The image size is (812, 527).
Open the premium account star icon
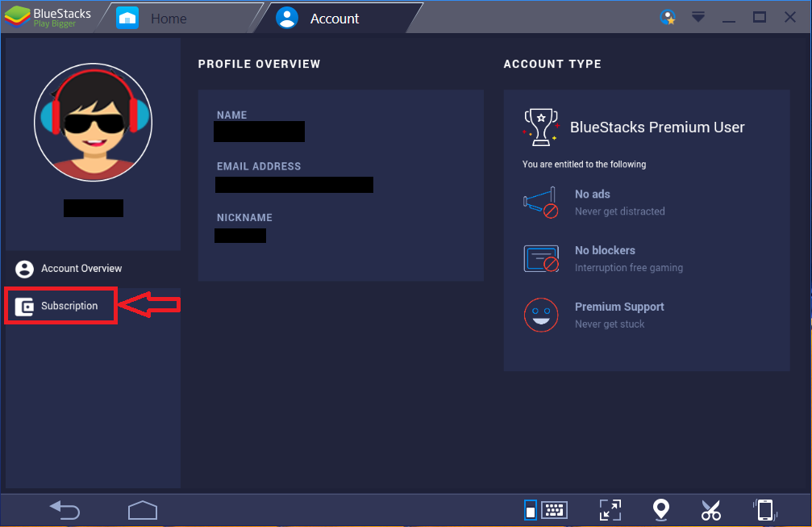(668, 17)
